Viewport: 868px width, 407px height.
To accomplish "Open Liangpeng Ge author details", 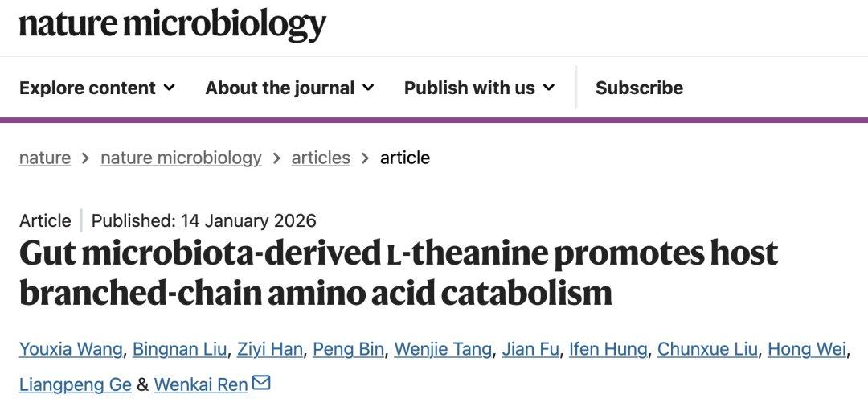I will point(76,384).
